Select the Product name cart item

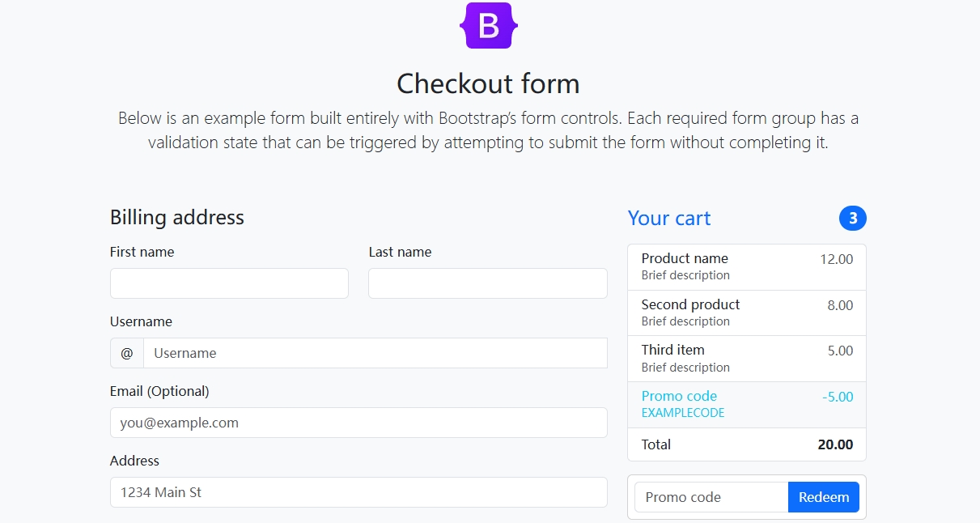pos(747,267)
